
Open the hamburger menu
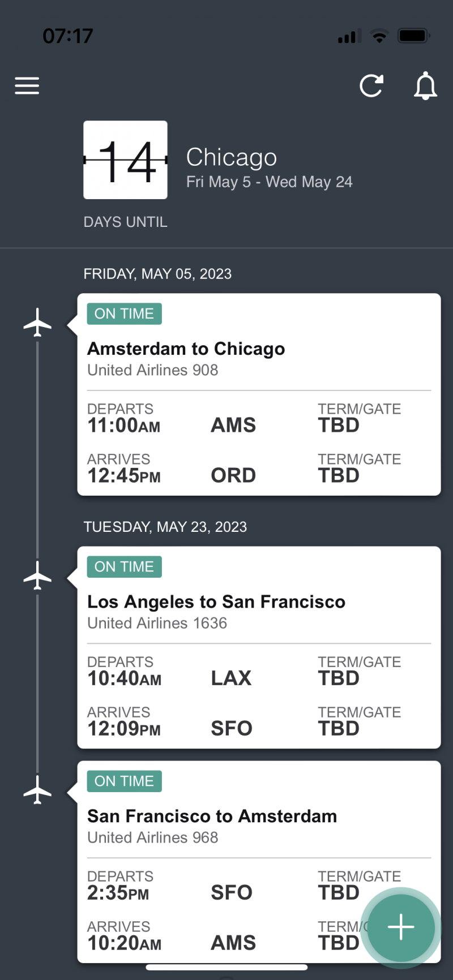click(27, 85)
